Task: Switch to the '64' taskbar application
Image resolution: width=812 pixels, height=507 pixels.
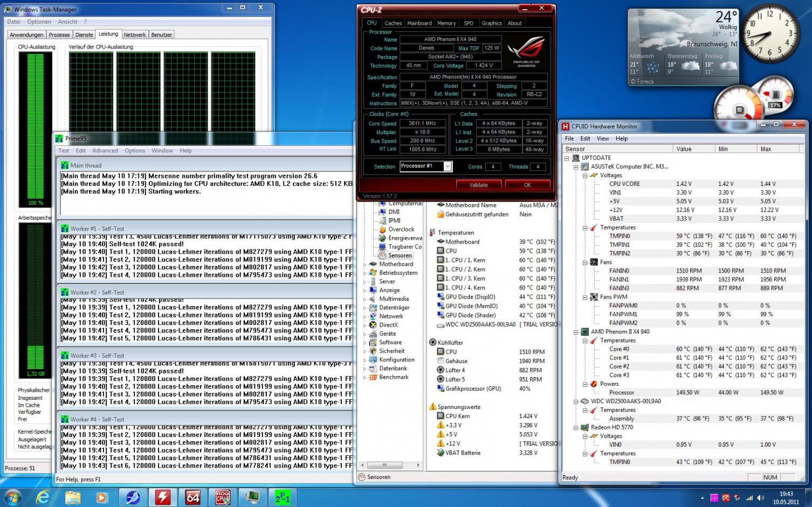Action: tap(193, 497)
